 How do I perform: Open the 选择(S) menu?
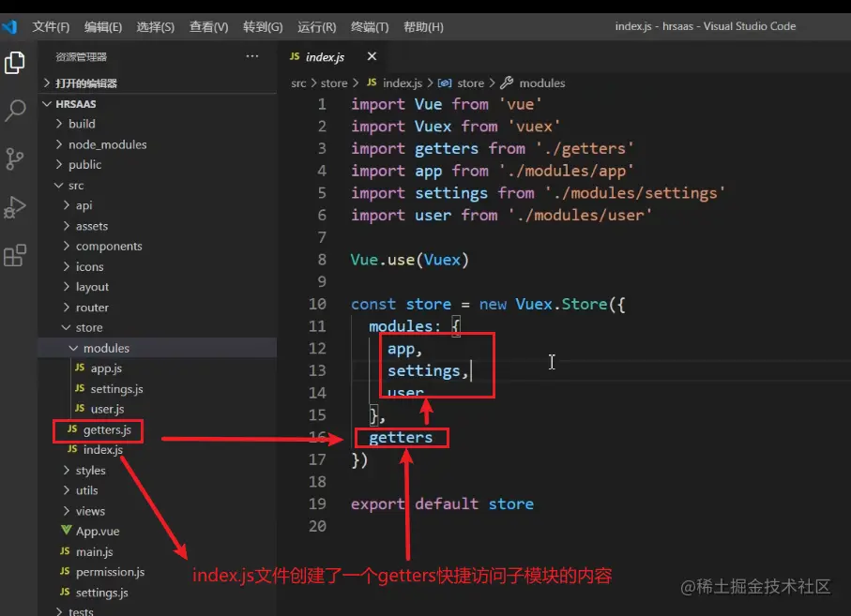click(x=155, y=26)
